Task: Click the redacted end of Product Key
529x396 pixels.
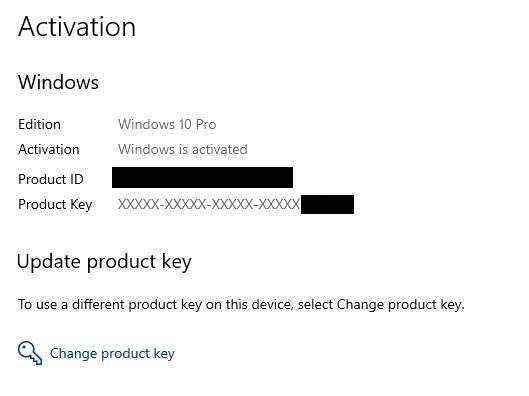Action: click(x=327, y=204)
